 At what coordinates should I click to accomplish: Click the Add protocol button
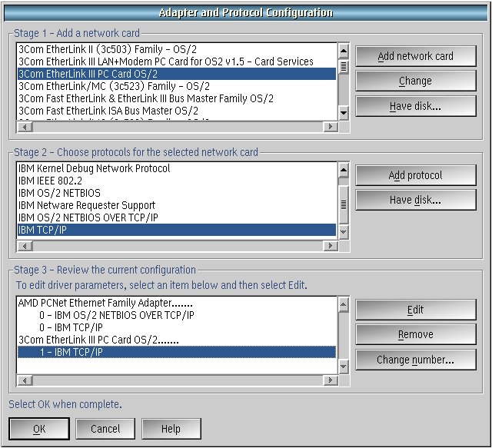[x=416, y=175]
